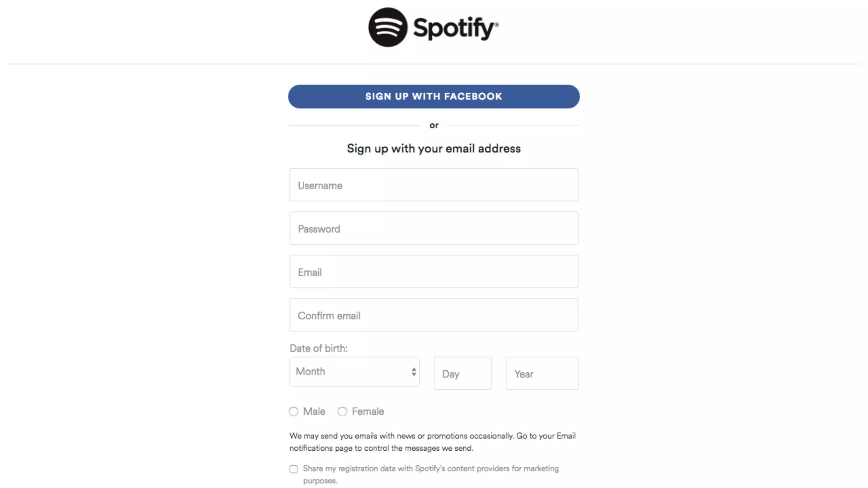868x488 pixels.
Task: Click the Date of birth label
Action: (x=318, y=349)
